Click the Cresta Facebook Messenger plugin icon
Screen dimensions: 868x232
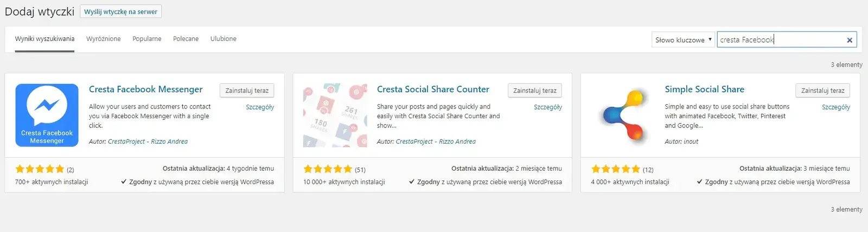47,115
